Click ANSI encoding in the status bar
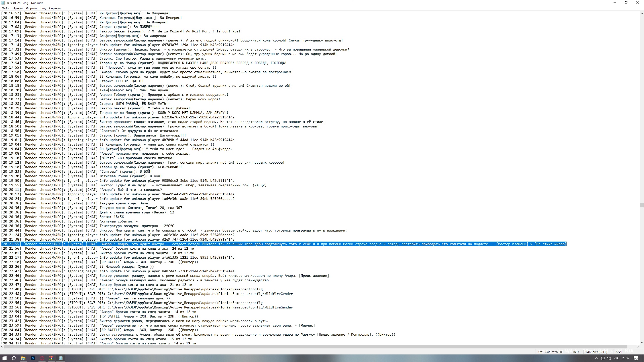Screen dimensions: 644x362 619,352
